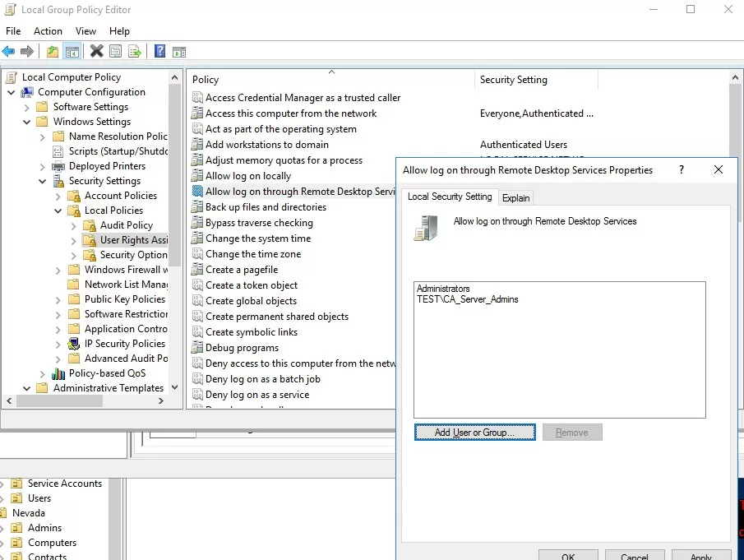Viewport: 744px width, 560px height.
Task: Click the Add User or Group button
Action: (475, 433)
